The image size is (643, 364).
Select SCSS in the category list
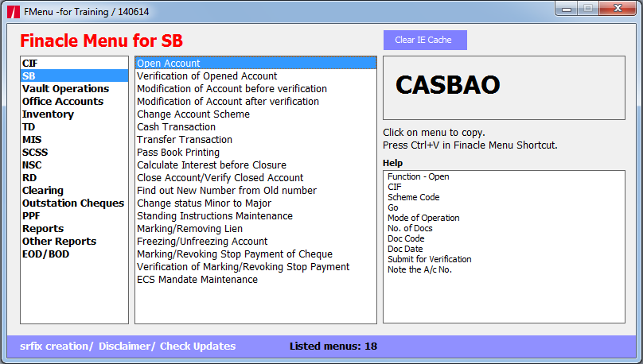pos(74,153)
